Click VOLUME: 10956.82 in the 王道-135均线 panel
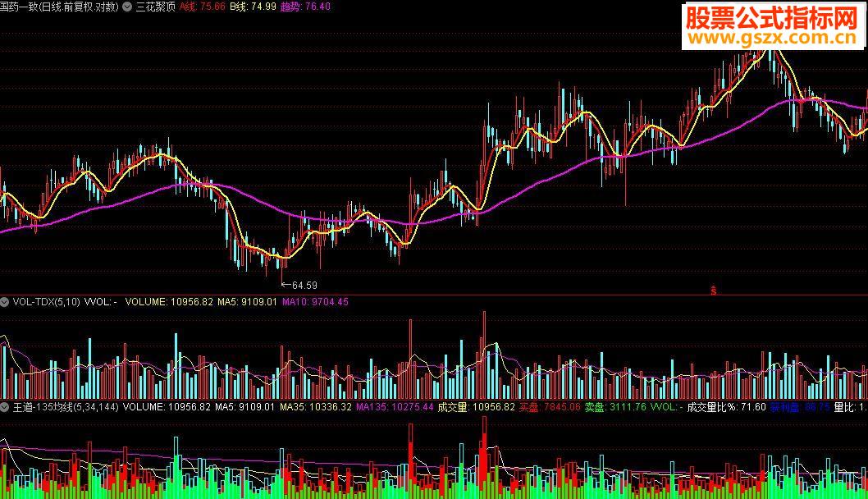This screenshot has height=499, width=868. click(x=167, y=407)
